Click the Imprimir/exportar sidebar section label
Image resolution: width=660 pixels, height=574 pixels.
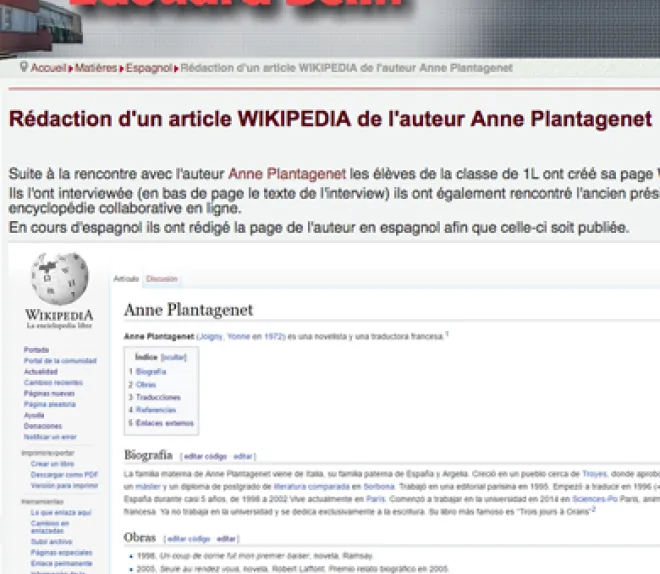(x=48, y=453)
